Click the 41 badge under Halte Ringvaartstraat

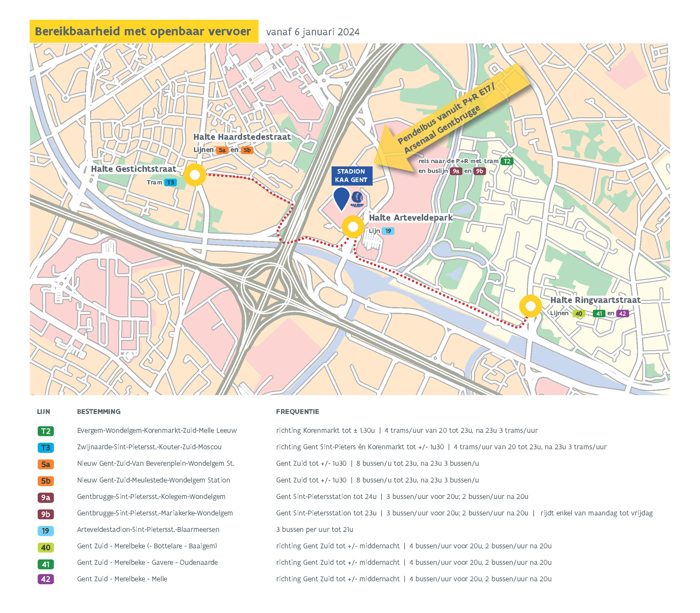click(599, 314)
